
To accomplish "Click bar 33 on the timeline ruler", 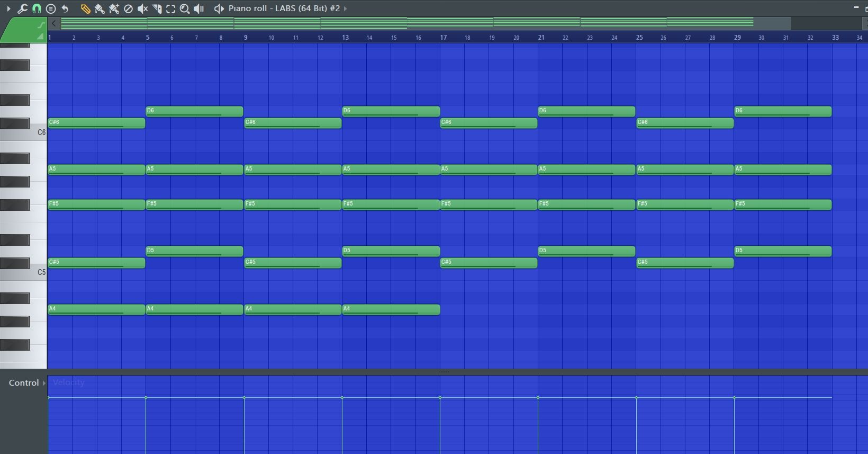I will click(x=835, y=38).
